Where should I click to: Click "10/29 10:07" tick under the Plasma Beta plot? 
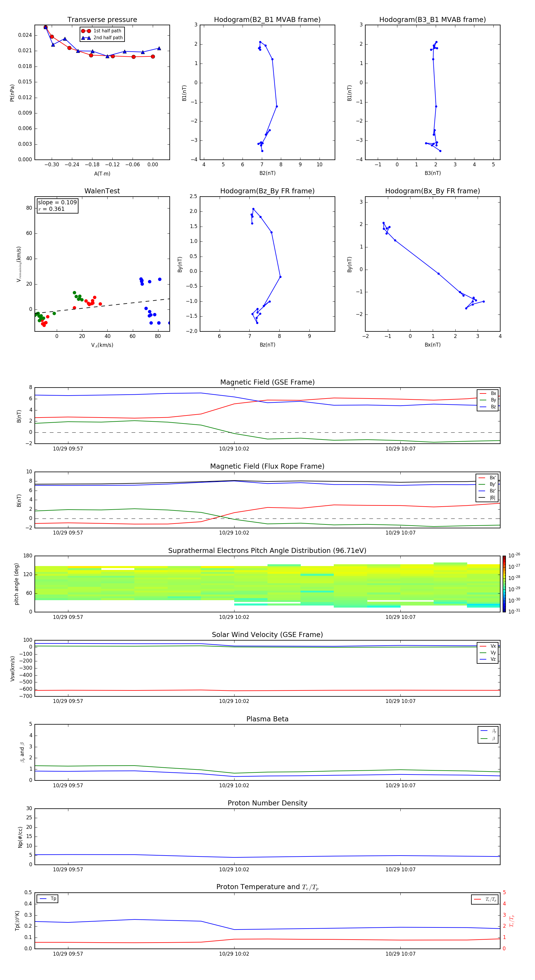pos(400,785)
